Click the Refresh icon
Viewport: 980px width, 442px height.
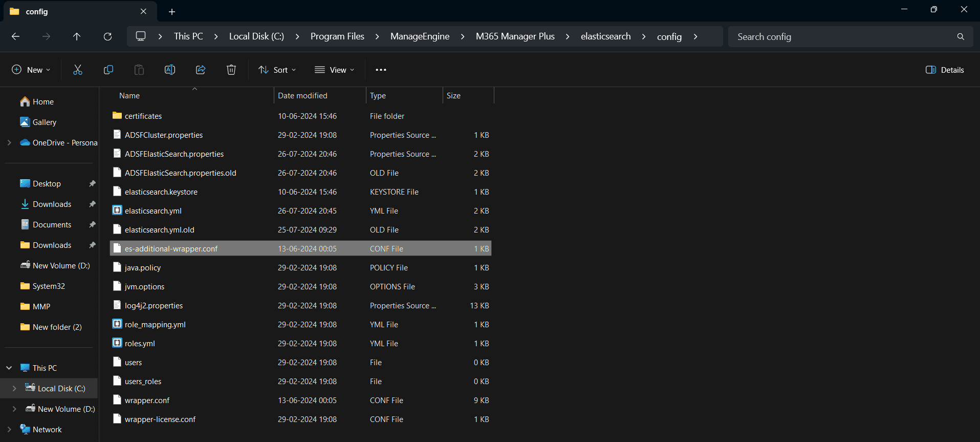(107, 36)
